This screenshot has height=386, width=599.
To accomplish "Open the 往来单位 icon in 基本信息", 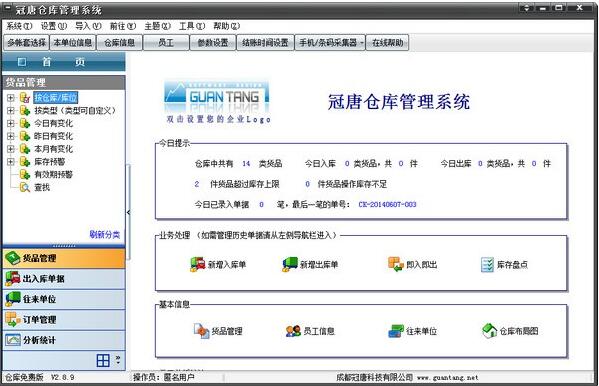I will [x=396, y=331].
